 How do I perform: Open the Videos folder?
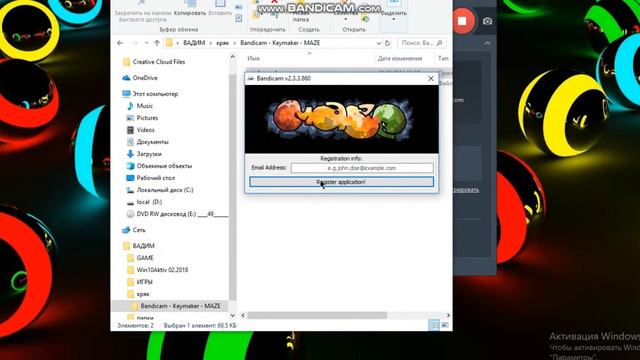145,130
